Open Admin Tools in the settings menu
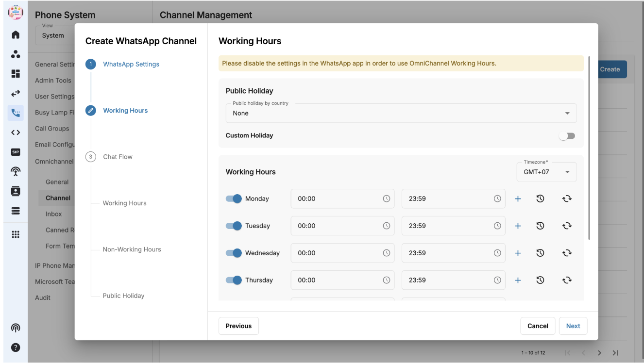644x363 pixels. [53, 81]
